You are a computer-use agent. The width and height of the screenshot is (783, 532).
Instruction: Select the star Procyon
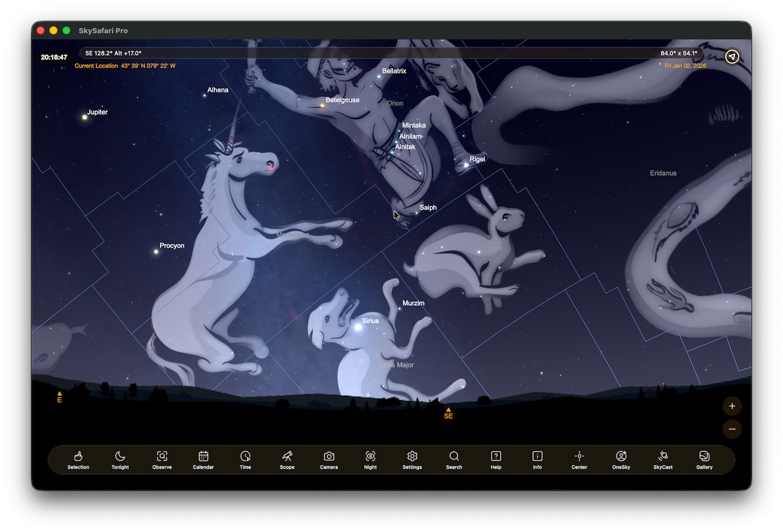click(x=156, y=251)
